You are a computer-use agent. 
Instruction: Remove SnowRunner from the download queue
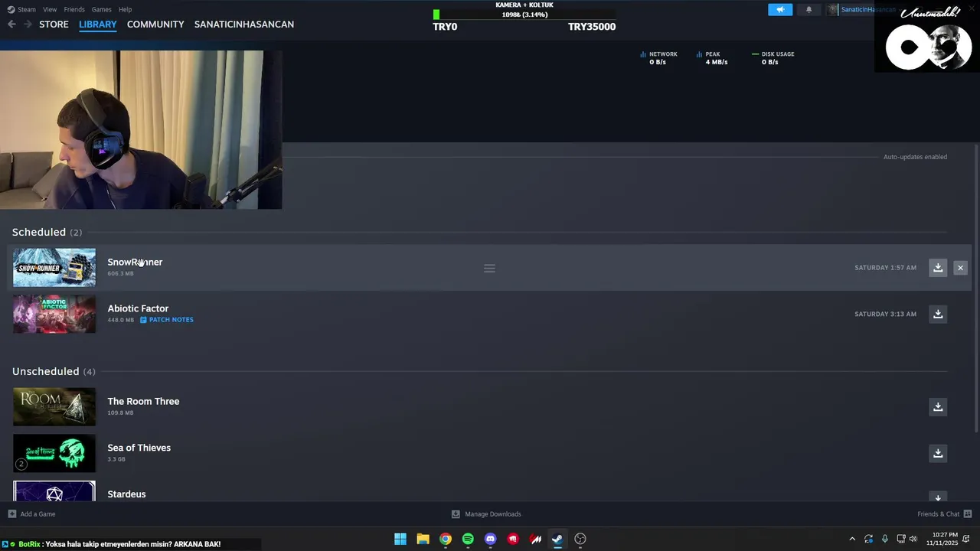960,268
